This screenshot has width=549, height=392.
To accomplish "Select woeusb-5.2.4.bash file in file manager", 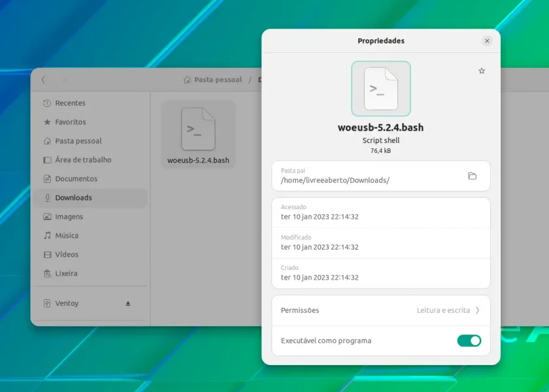I will click(198, 135).
